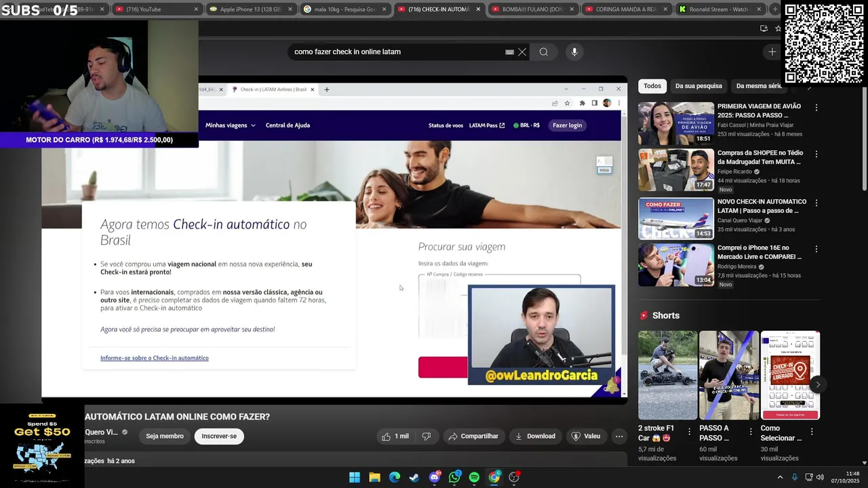Open the Como Selecionar short
Image resolution: width=868 pixels, height=488 pixels.
(790, 375)
